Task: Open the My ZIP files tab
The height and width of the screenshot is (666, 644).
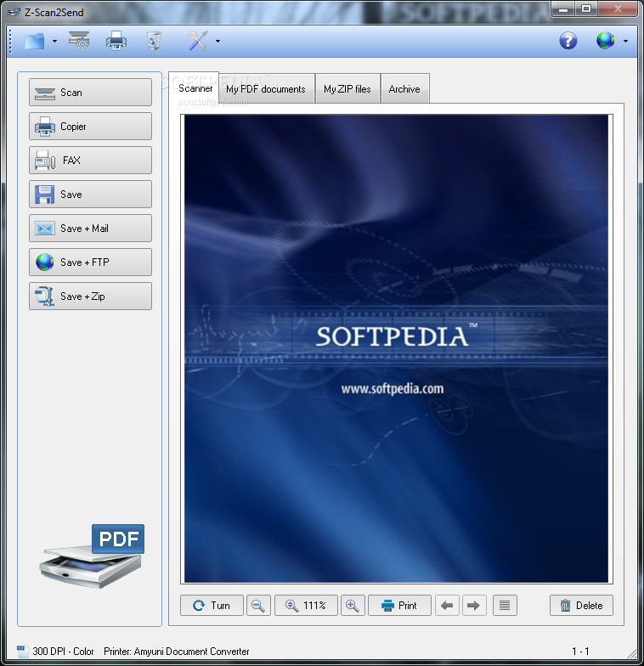Action: [x=347, y=88]
